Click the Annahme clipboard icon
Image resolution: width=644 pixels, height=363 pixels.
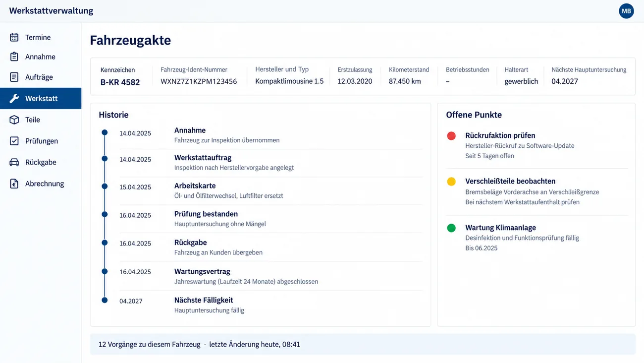click(14, 57)
